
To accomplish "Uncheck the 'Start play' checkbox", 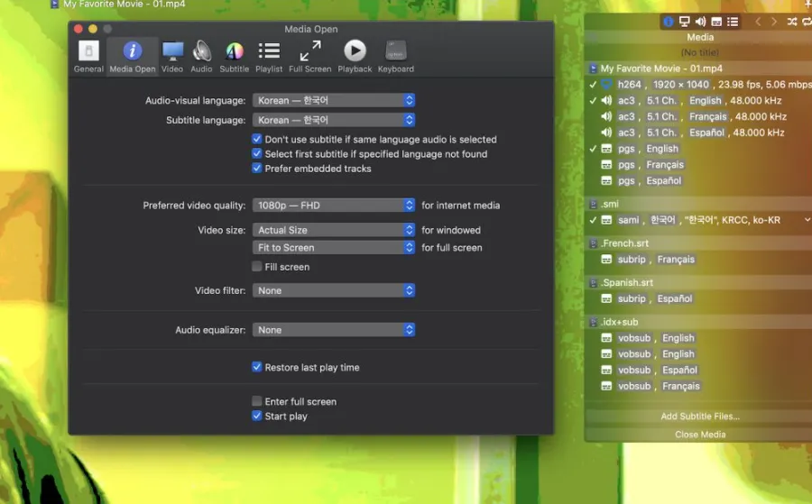I will (x=257, y=416).
